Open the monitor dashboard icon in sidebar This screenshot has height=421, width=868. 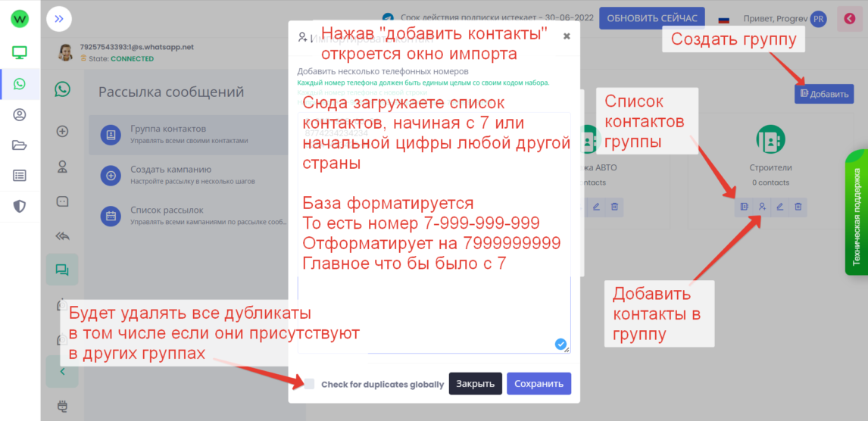(x=20, y=53)
